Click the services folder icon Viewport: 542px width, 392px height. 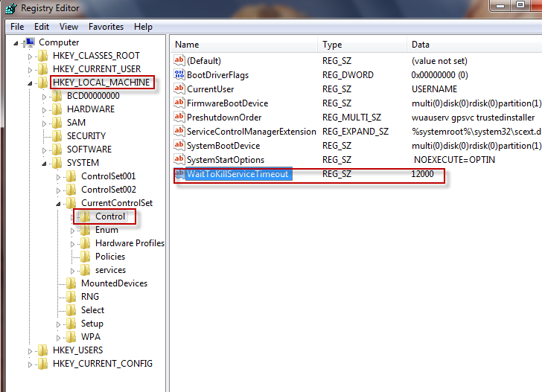coord(86,270)
